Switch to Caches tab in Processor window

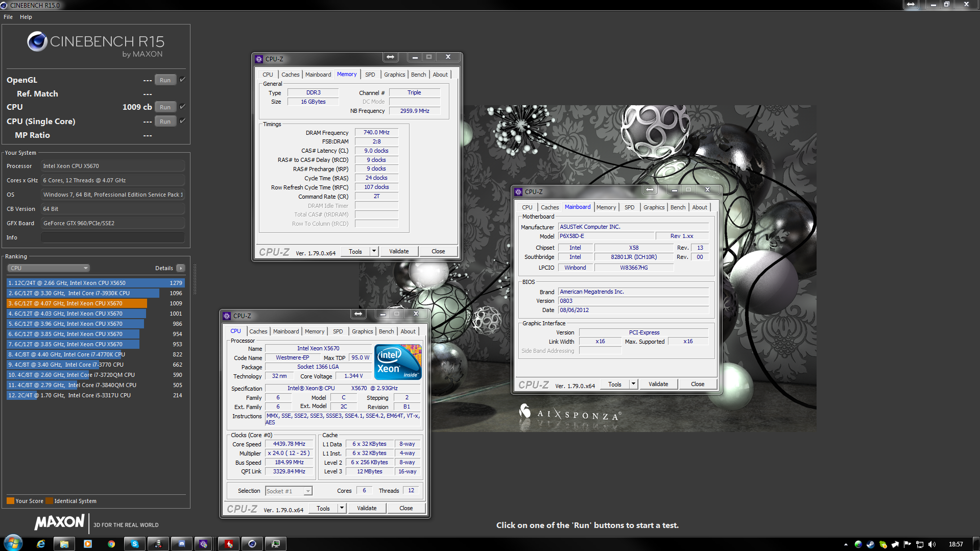[x=258, y=331]
